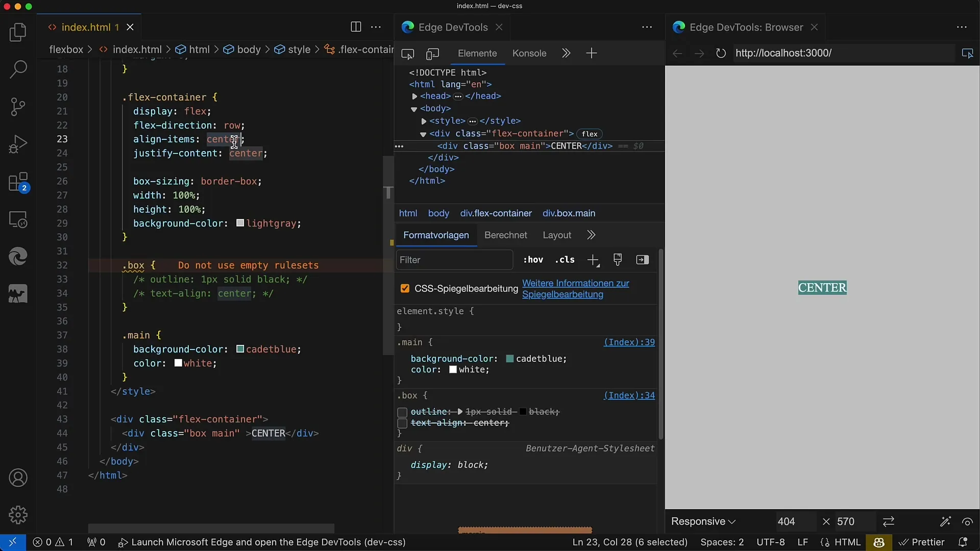
Task: Open the remote window button in status bar
Action: tap(12, 542)
